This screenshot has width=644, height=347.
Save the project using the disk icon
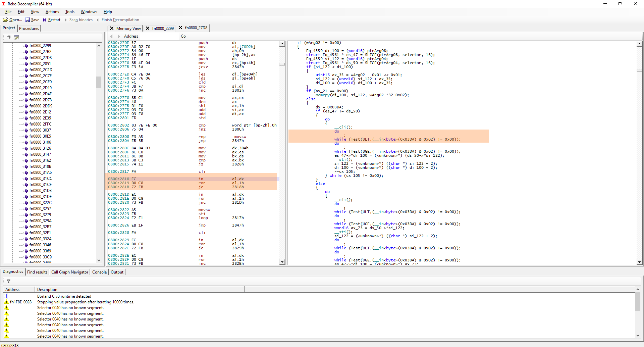(28, 20)
